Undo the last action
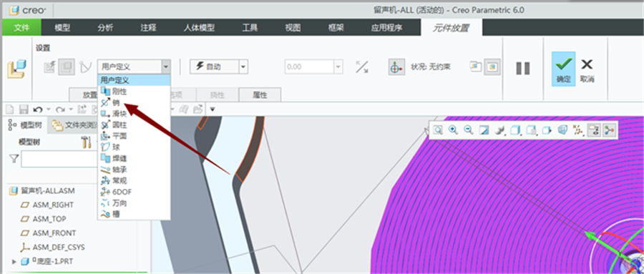 pyautogui.click(x=38, y=109)
